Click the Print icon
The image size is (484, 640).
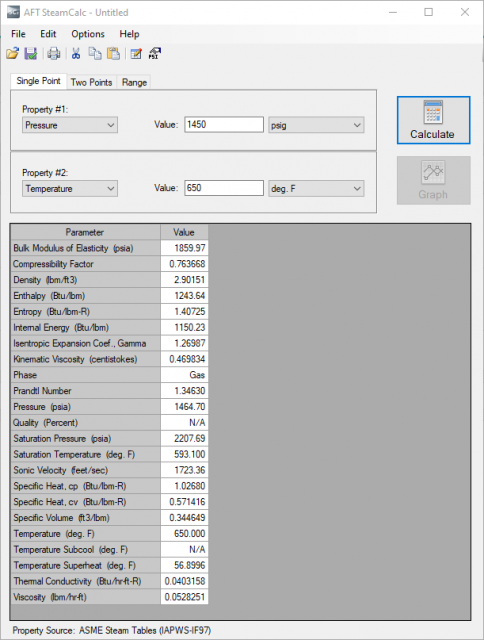(54, 53)
